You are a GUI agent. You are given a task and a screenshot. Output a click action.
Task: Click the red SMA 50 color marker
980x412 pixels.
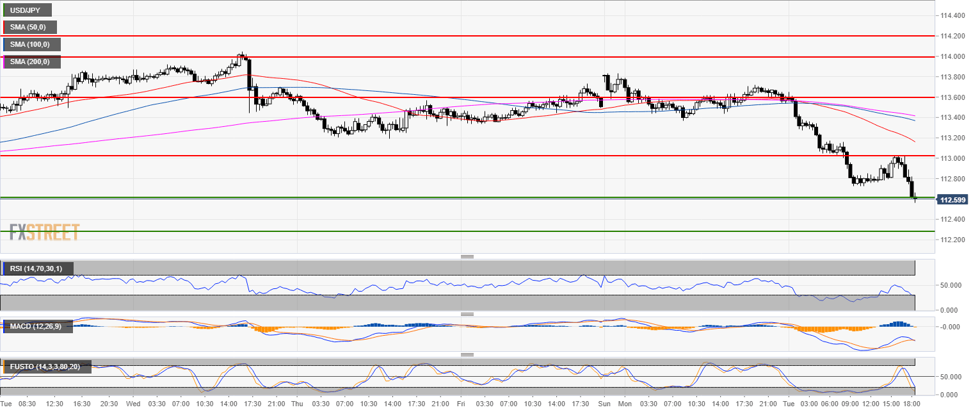(x=4, y=28)
